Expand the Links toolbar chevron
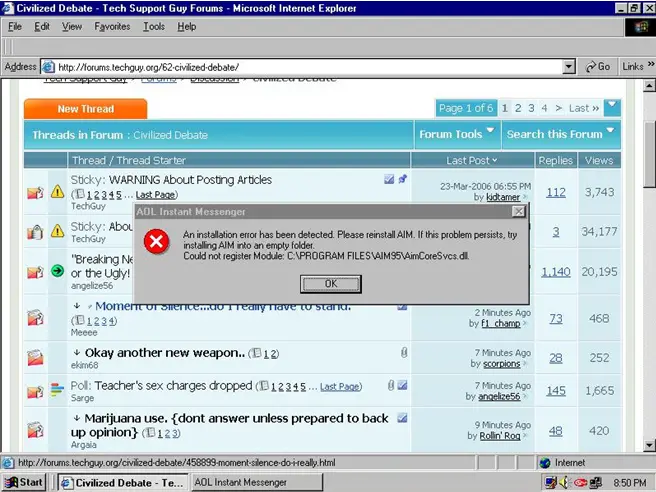Viewport: 656px width, 492px height. pos(651,64)
